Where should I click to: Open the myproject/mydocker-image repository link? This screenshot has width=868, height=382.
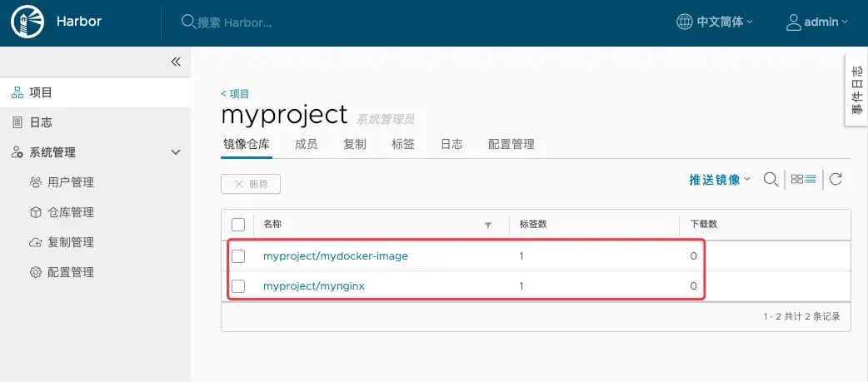[x=336, y=256]
